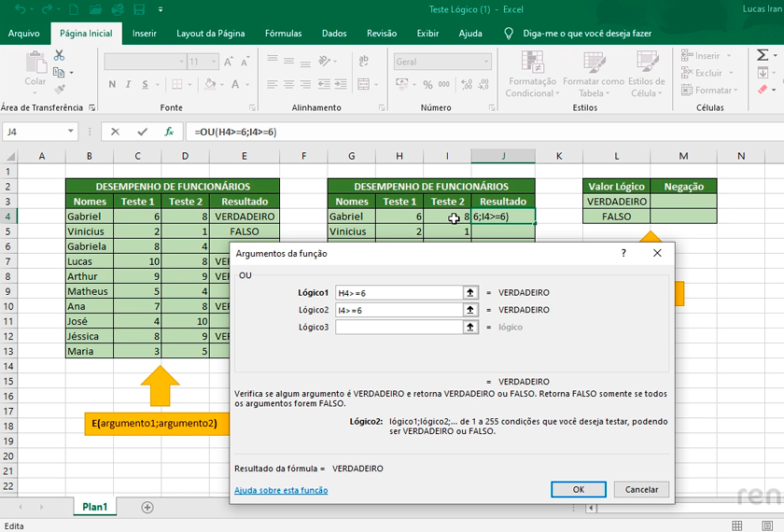Open the 'Ajuda sobre esta função' link

[281, 490]
